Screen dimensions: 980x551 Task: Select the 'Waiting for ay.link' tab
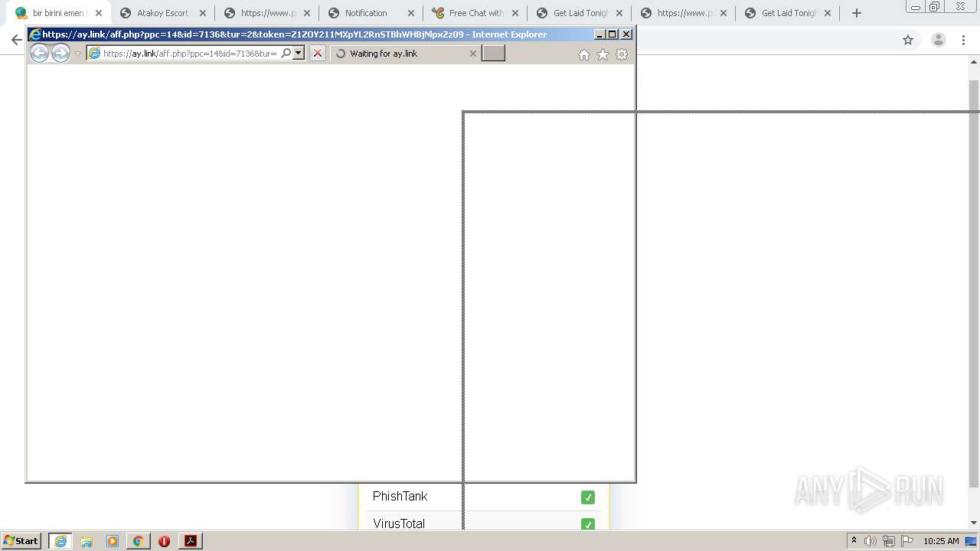(x=406, y=54)
